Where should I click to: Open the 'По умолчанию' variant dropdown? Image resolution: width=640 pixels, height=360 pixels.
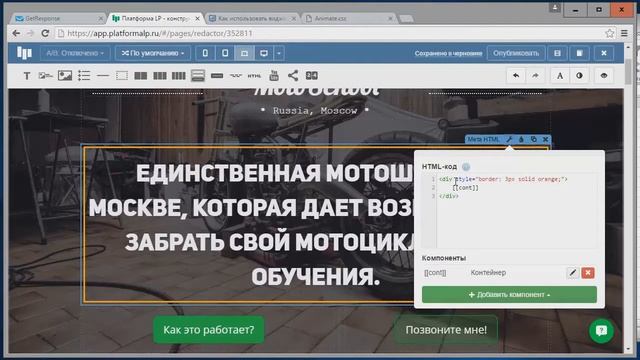153,53
